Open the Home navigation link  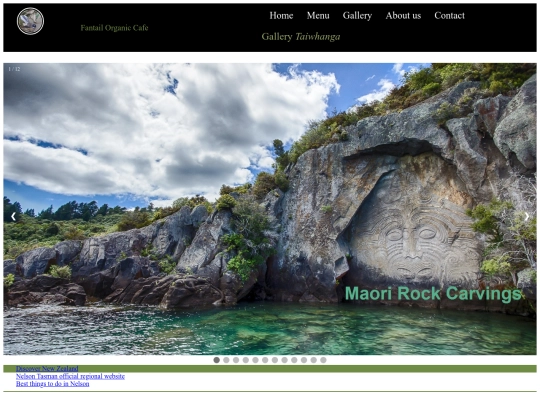pyautogui.click(x=281, y=15)
